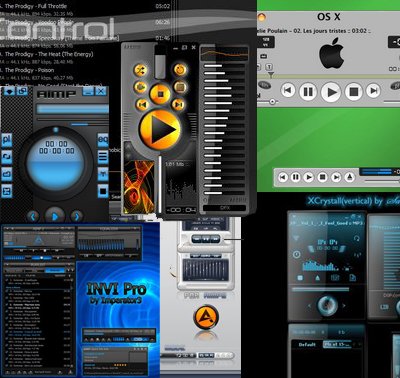This screenshot has width=400, height=378.
Task: Click the orange stop button
Action: point(160,94)
